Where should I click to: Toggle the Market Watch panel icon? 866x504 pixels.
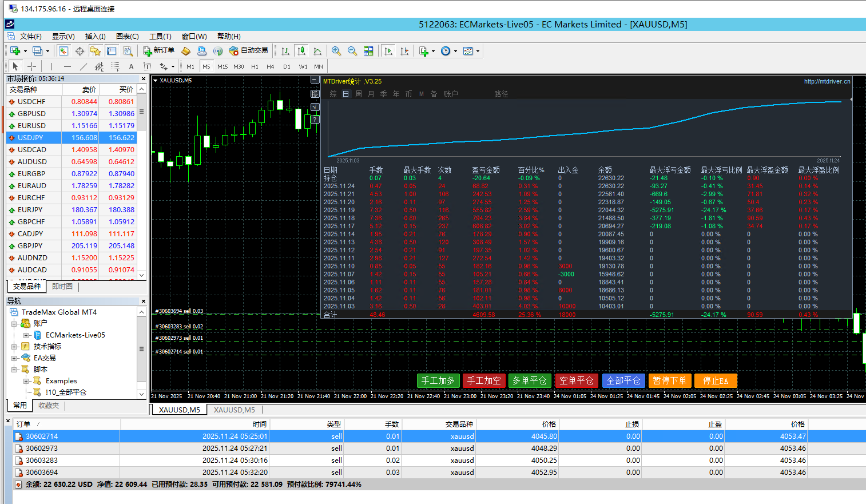coord(63,51)
